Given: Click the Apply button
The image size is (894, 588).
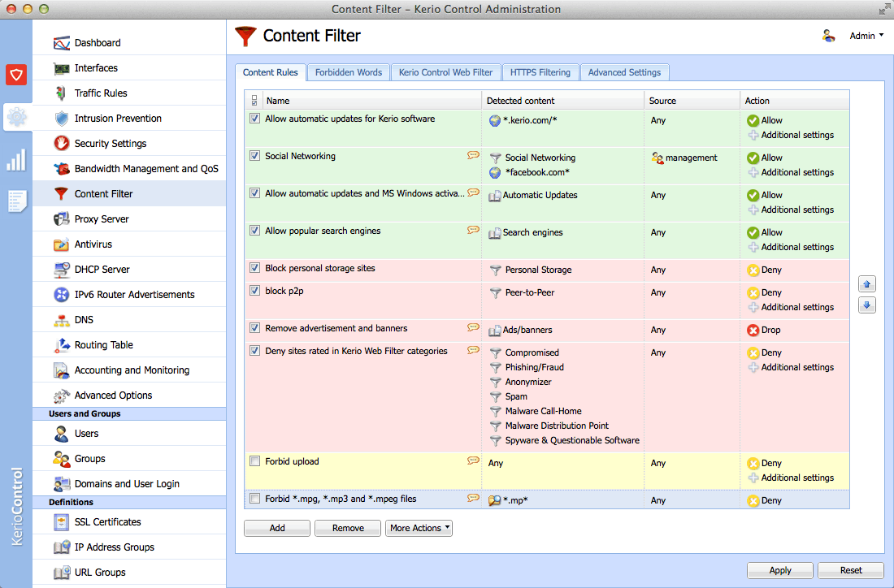Looking at the screenshot, I should pos(780,570).
